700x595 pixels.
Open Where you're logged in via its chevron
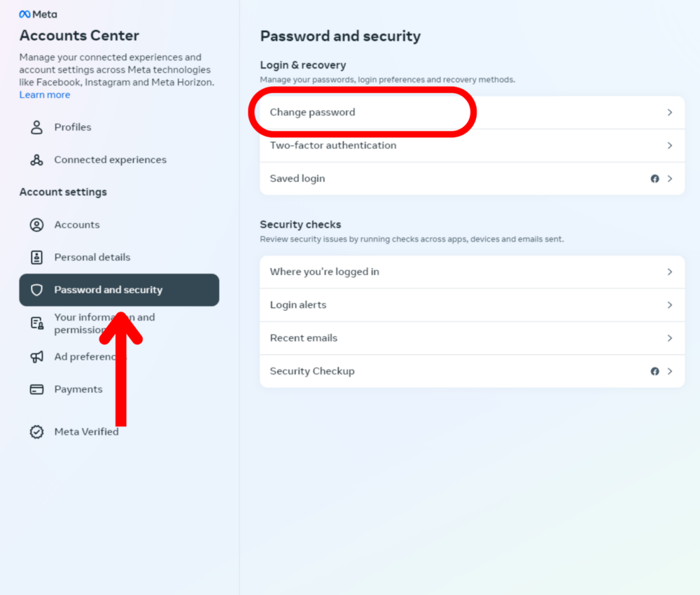coord(669,272)
